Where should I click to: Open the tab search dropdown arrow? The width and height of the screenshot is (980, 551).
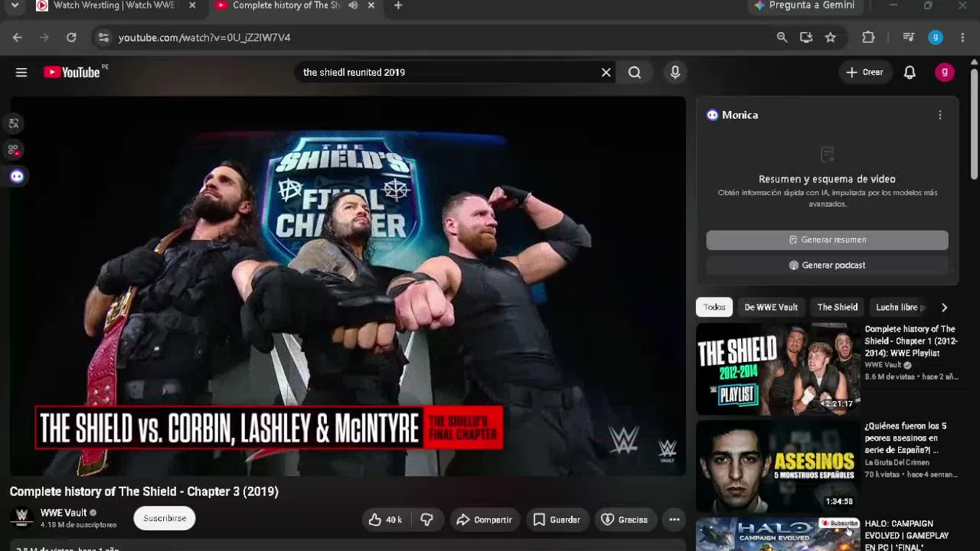[15, 5]
